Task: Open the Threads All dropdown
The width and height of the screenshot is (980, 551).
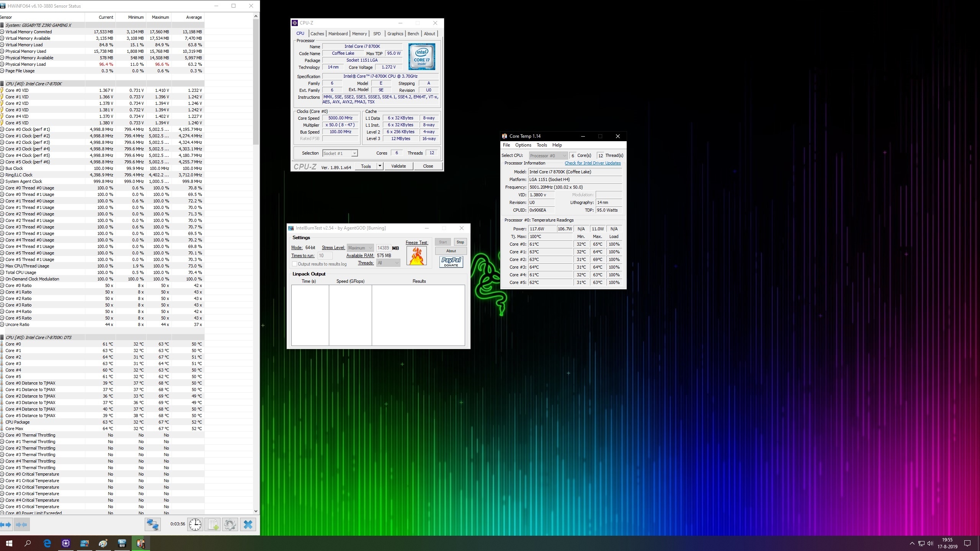Action: pos(388,263)
